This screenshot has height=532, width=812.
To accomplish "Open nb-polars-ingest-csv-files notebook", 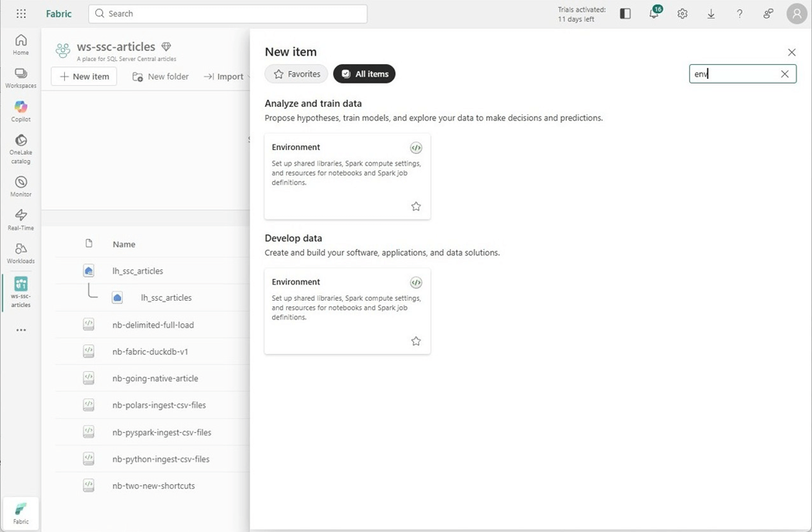I will pyautogui.click(x=159, y=405).
